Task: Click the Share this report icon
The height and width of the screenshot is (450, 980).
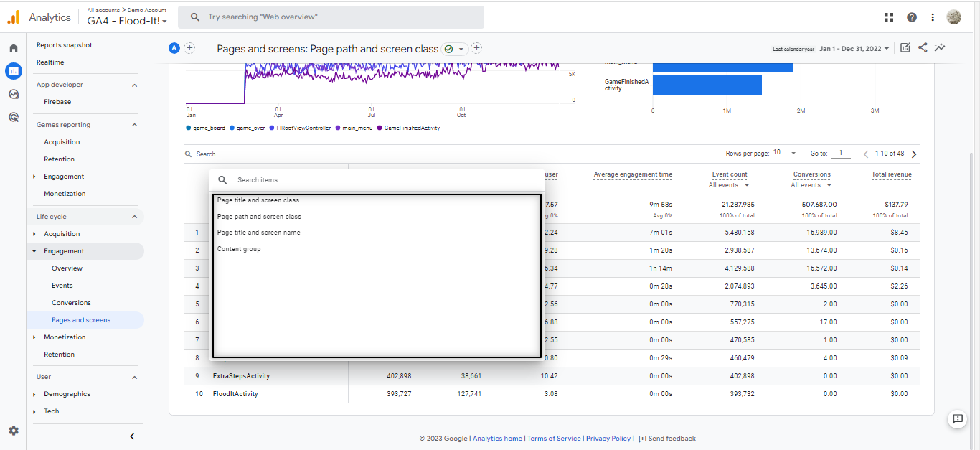Action: [923, 48]
